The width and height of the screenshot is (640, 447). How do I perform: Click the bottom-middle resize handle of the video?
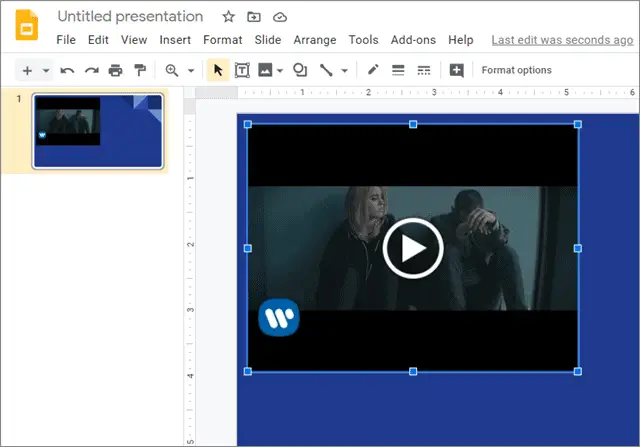[413, 371]
